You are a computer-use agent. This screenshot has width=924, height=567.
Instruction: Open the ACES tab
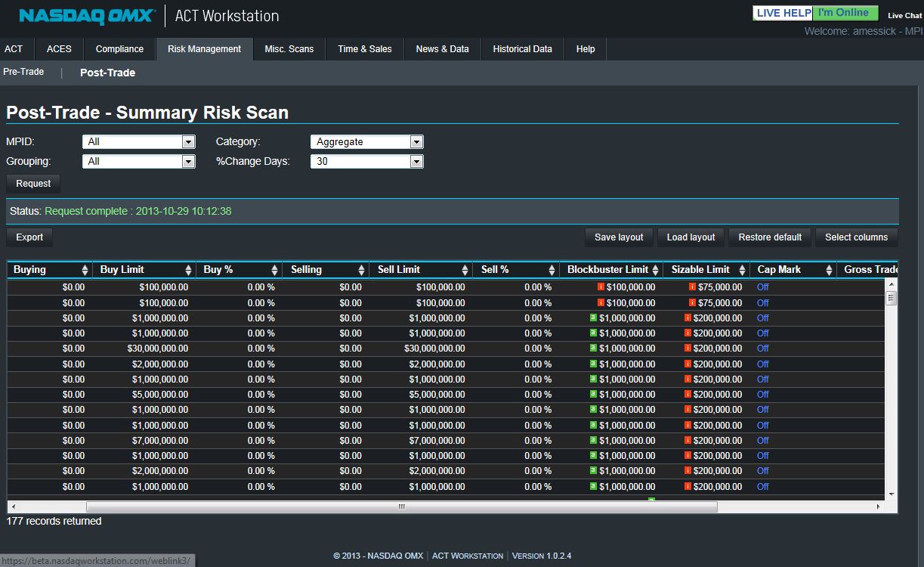59,49
